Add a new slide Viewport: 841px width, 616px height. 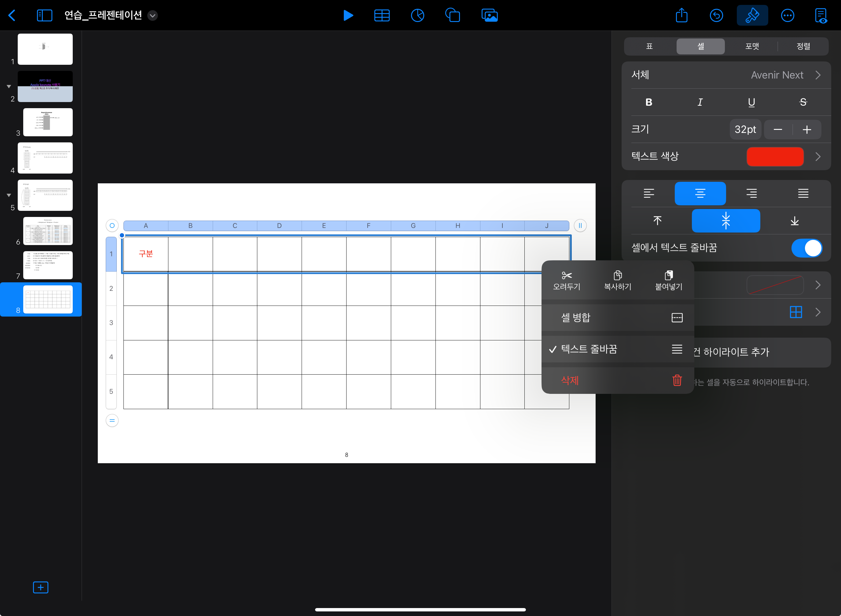tap(40, 587)
